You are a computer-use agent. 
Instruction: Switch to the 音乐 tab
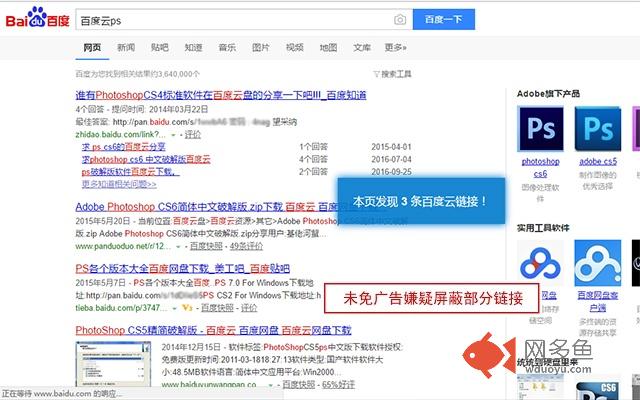pyautogui.click(x=227, y=47)
